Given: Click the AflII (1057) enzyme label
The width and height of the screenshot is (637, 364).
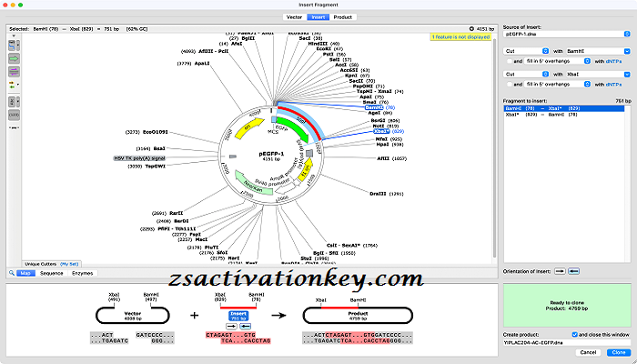Looking at the screenshot, I should click(391, 158).
